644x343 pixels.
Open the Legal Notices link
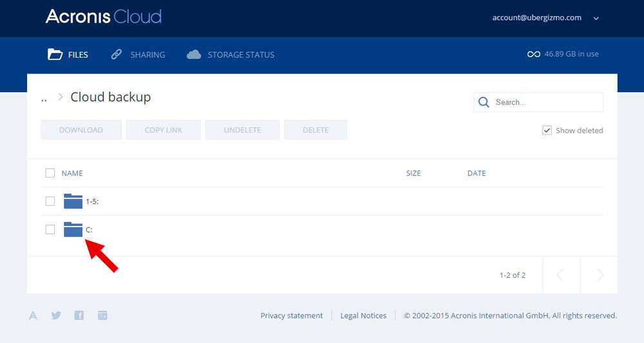[363, 315]
